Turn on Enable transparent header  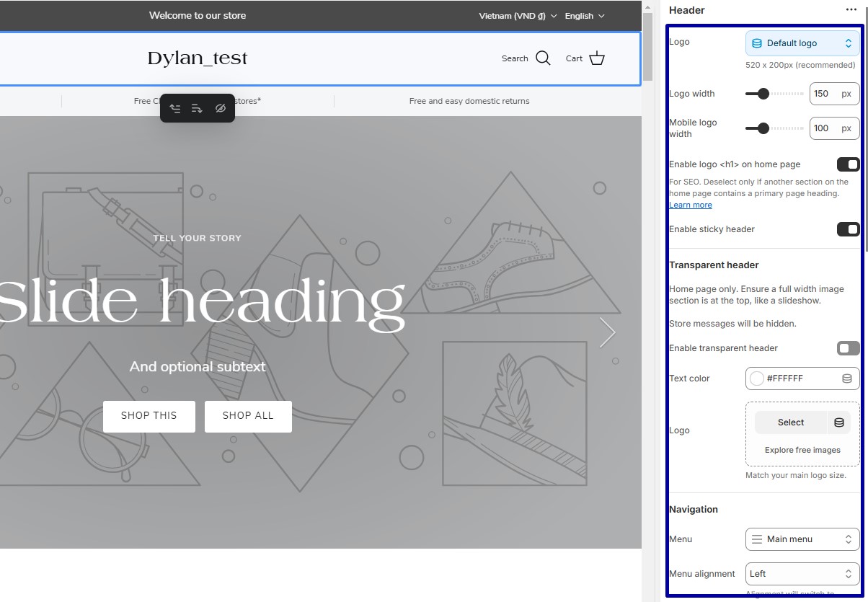pos(848,348)
